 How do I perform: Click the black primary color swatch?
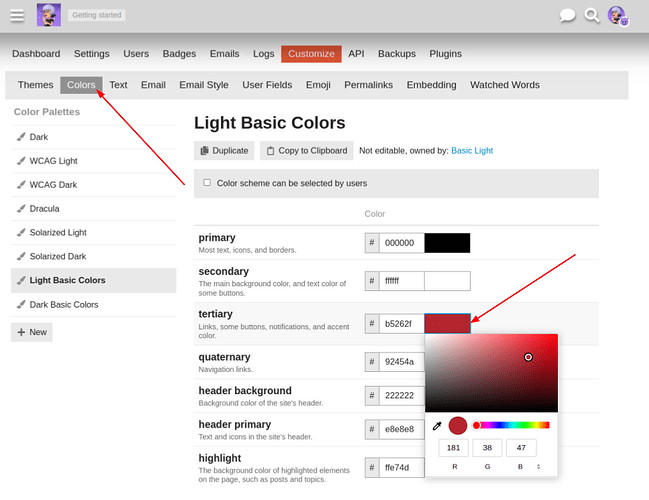(447, 243)
